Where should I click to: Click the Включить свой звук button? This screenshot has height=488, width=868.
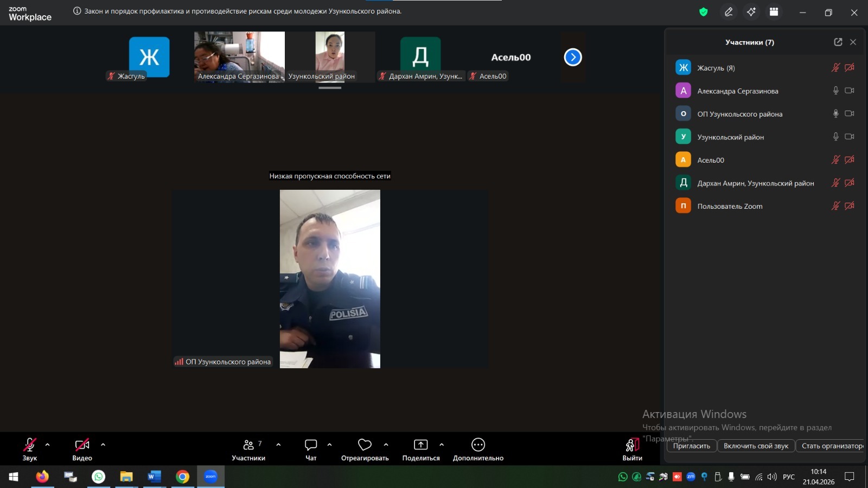(756, 446)
